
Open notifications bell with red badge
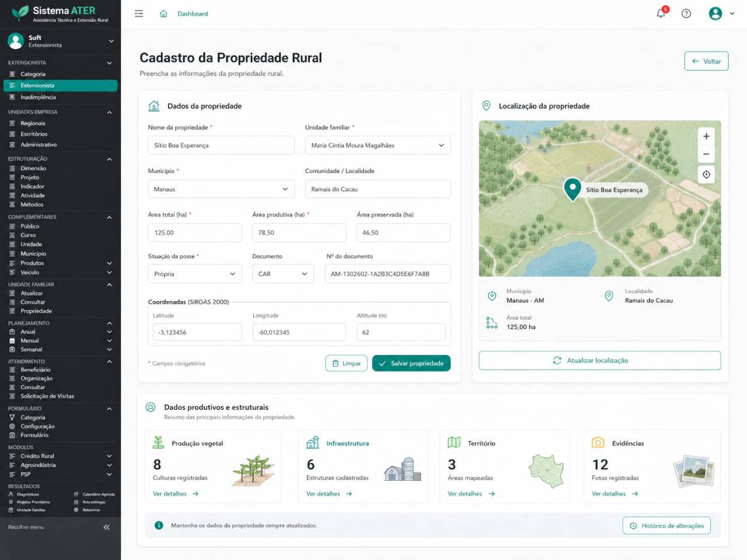[x=661, y=13]
